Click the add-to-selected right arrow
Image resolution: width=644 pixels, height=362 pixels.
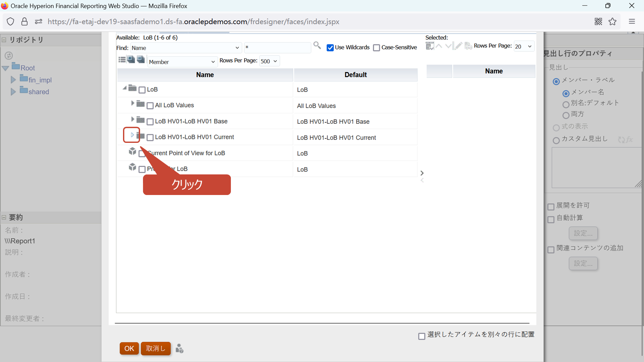pyautogui.click(x=422, y=173)
